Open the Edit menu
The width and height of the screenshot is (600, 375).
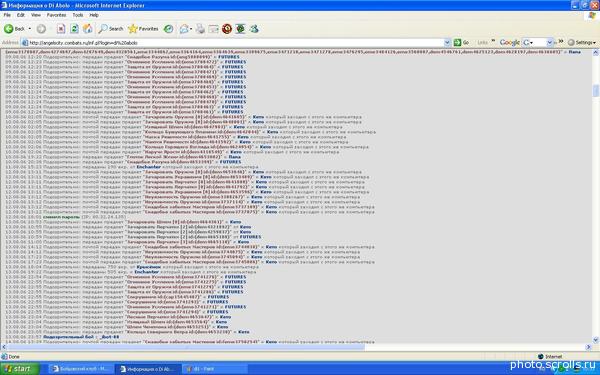21,15
